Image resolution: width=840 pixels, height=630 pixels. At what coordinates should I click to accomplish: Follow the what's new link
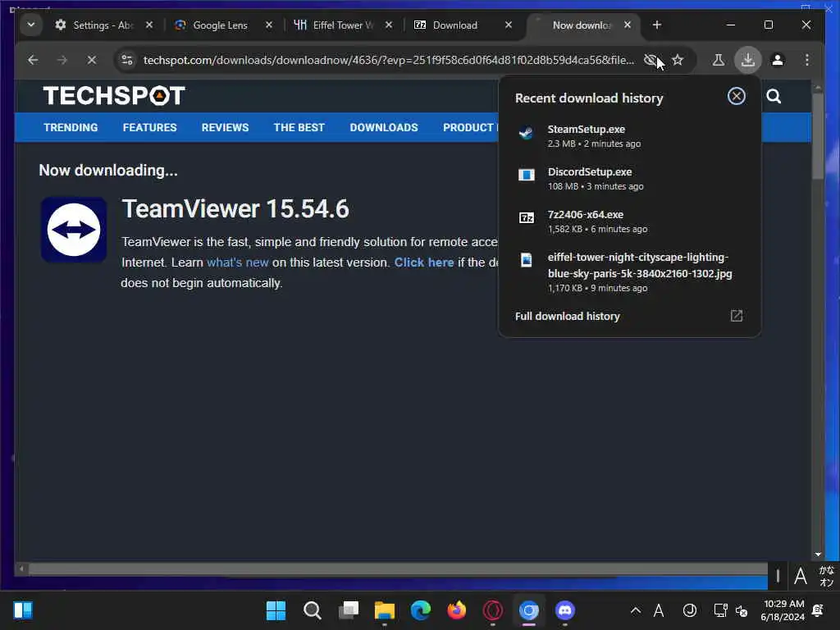click(x=237, y=262)
